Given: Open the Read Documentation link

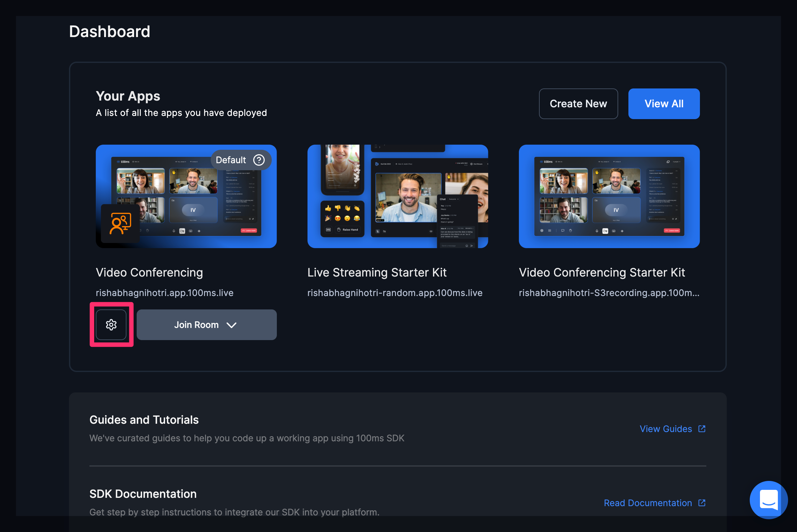Looking at the screenshot, I should tap(647, 503).
